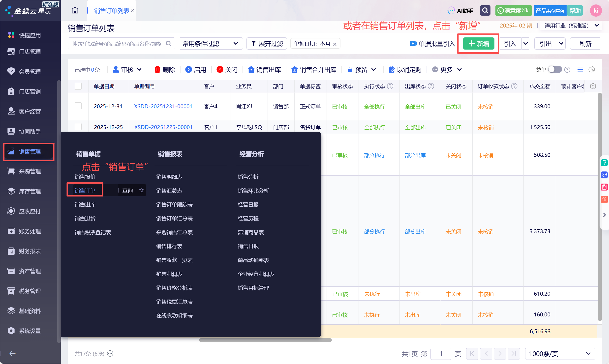Open the 常用条件过滤 dropdown
Viewport: 609px width, 364px height.
[211, 44]
